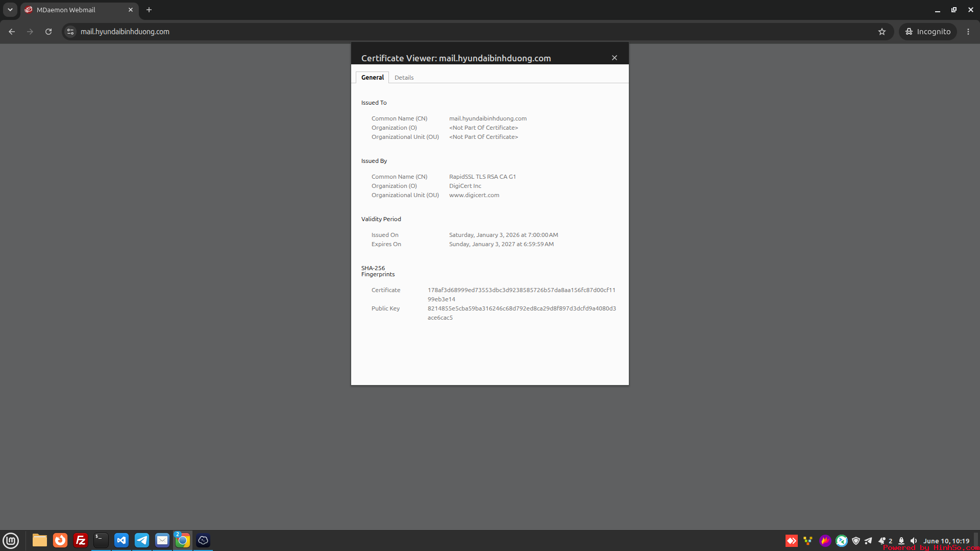The width and height of the screenshot is (980, 551).
Task: Switch to the Details tab in Certificate Viewer
Action: click(404, 78)
